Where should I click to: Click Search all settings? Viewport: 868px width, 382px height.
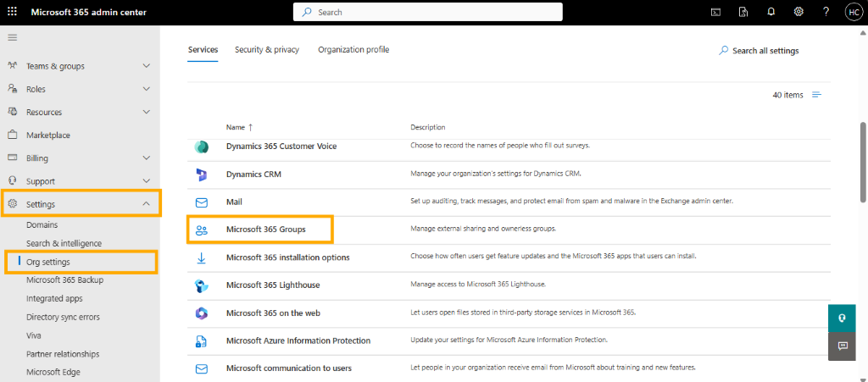pyautogui.click(x=759, y=50)
